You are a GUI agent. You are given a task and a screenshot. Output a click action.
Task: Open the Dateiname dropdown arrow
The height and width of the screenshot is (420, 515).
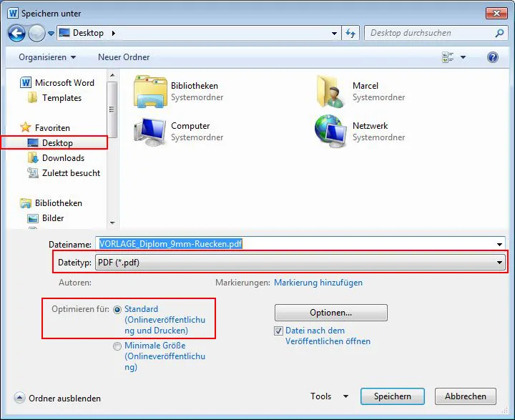coord(499,244)
